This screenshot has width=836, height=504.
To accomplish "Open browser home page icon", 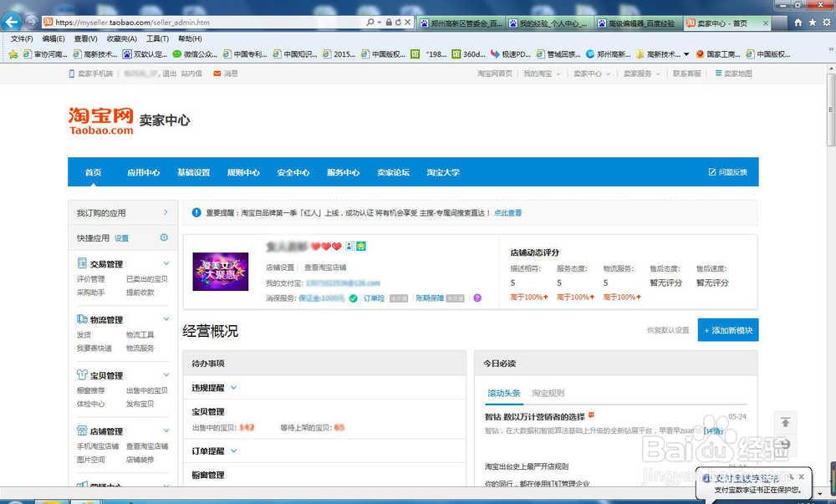I will point(798,23).
